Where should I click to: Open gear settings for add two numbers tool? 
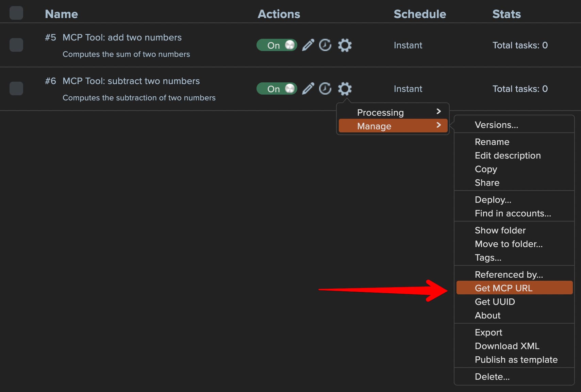345,45
